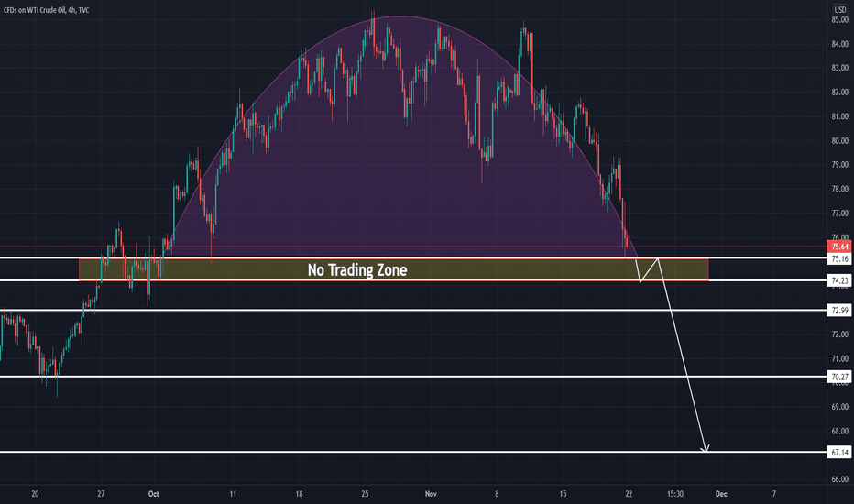Click the 80.00 price axis tick
This screenshot has height=504, width=854.
[839, 140]
